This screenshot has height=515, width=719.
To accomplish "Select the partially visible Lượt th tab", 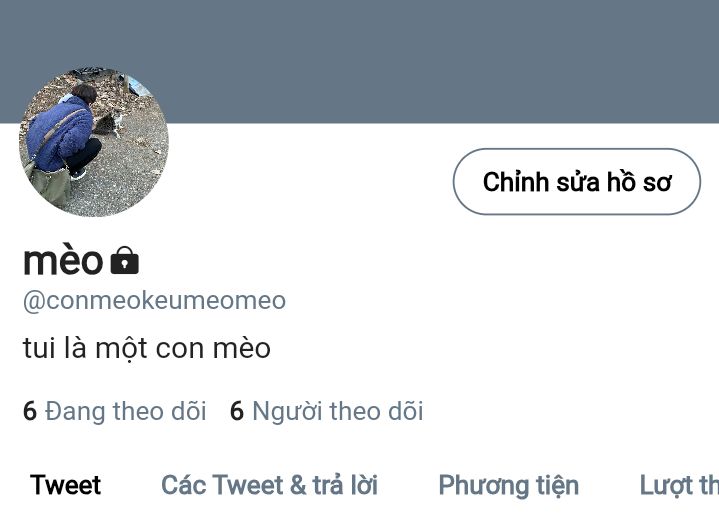I will (x=679, y=486).
